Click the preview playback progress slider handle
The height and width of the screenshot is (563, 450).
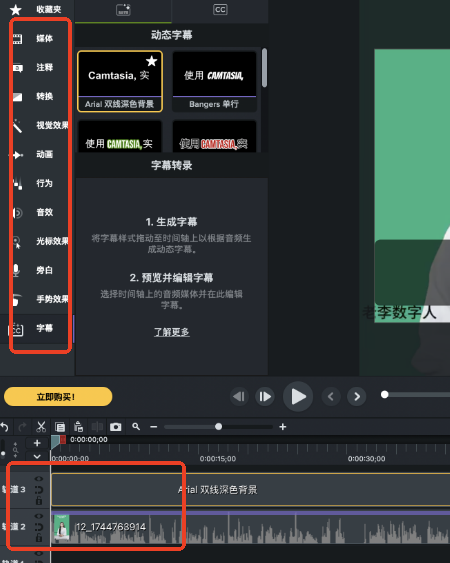coord(385,395)
